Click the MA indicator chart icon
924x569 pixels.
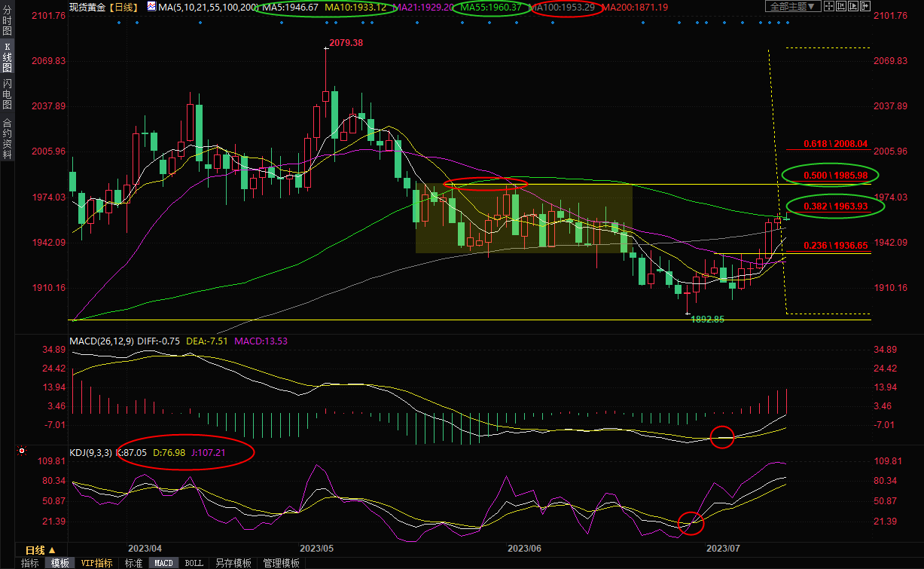point(151,7)
